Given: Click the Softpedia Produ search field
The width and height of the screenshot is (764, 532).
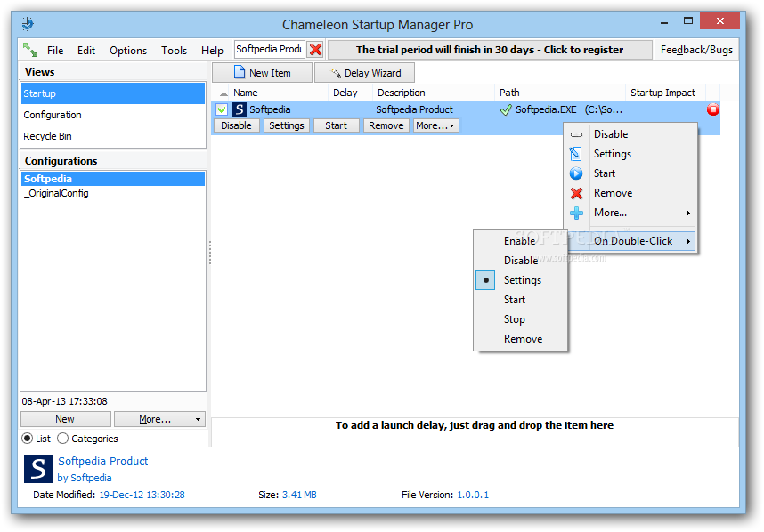Looking at the screenshot, I should pyautogui.click(x=270, y=49).
